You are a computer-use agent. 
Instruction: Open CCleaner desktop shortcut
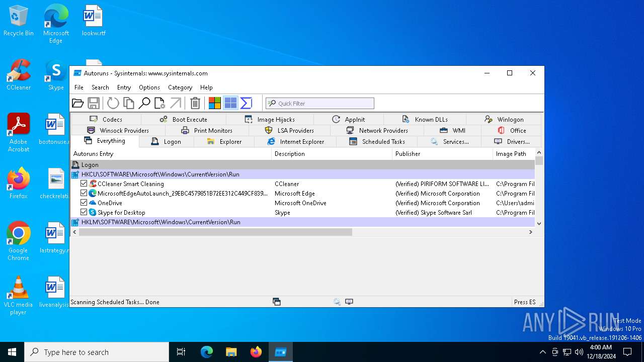19,75
